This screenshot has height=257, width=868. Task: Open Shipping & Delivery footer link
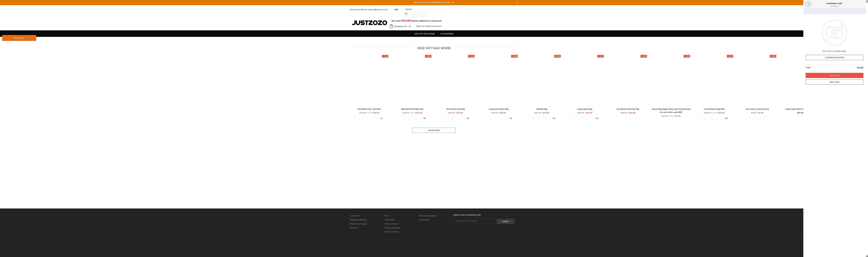click(x=358, y=220)
